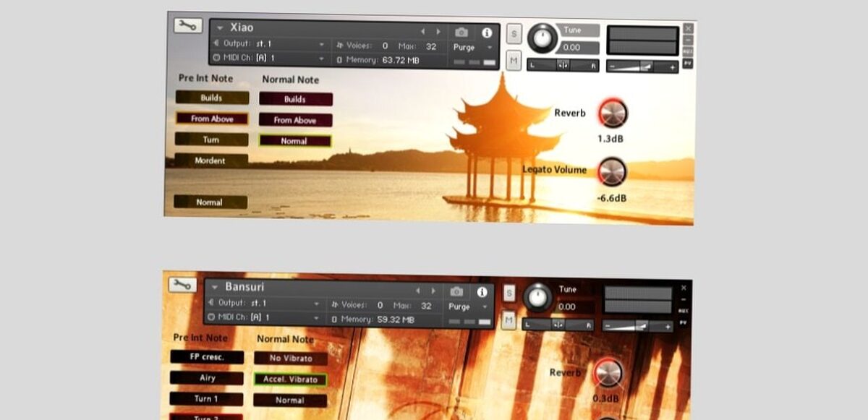Mute the Xiao instrument with the M button
Viewport: 868px width, 420px height.
pos(514,61)
